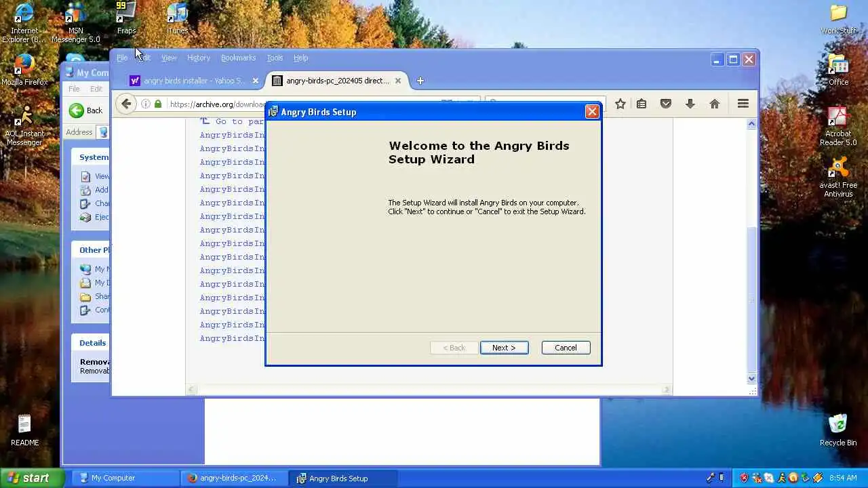Select the Fraps desktop shortcut
The width and height of the screenshot is (868, 488).
click(126, 18)
